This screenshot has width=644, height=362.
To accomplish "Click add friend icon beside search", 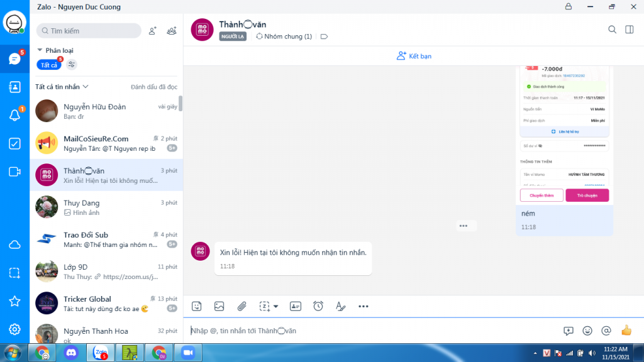I will (152, 31).
